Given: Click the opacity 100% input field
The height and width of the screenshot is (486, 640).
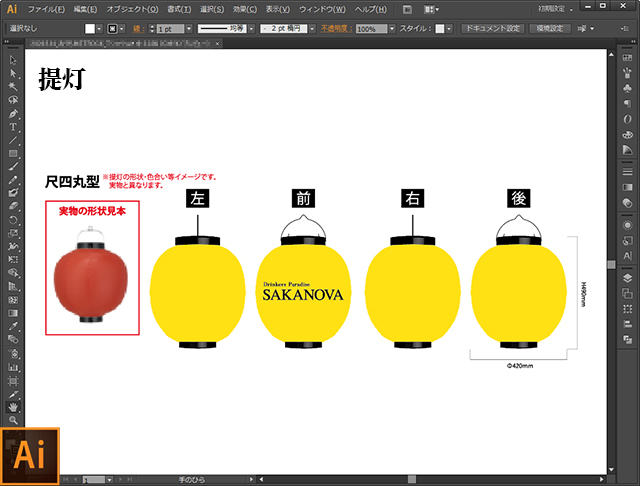Looking at the screenshot, I should point(371,29).
